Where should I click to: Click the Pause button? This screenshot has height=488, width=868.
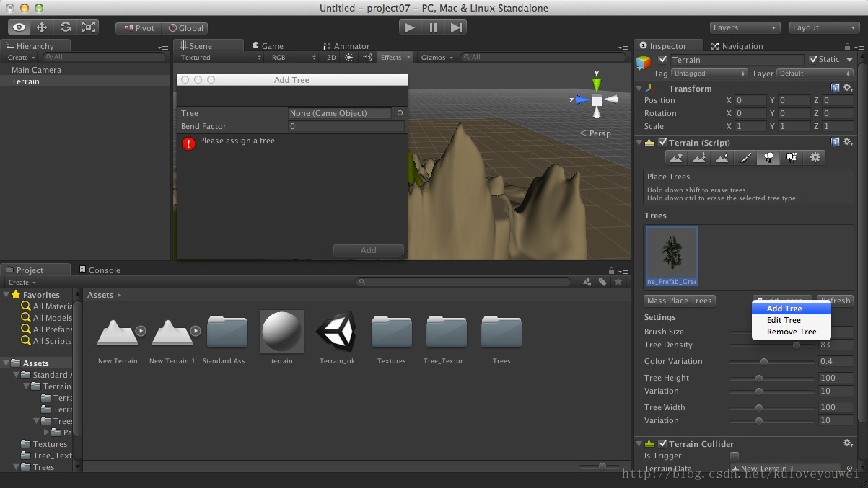point(433,27)
